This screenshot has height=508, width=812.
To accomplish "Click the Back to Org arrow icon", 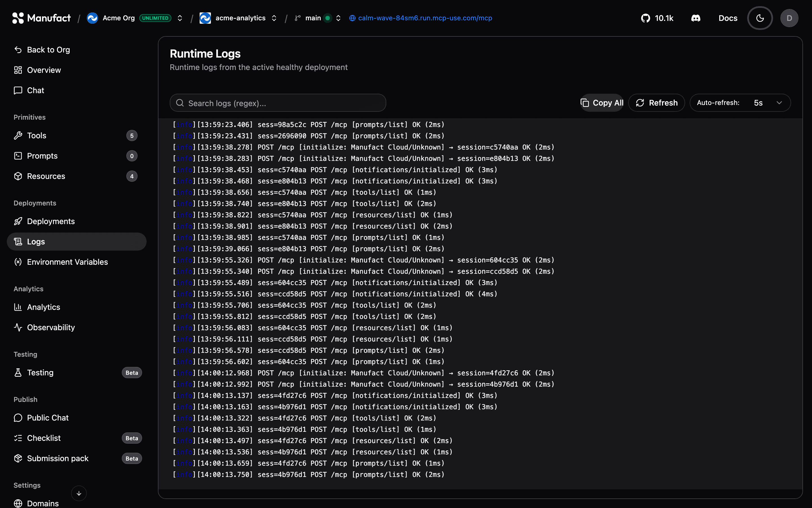I will coord(18,50).
